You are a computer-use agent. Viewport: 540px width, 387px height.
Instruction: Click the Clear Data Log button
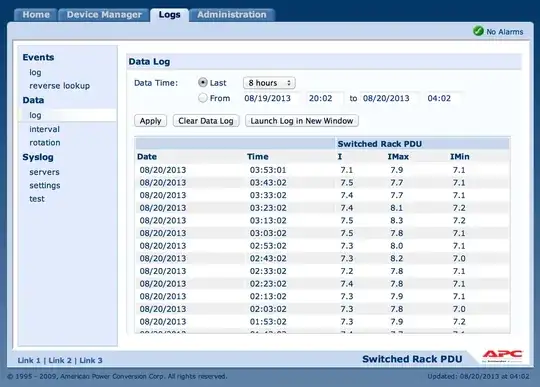coord(206,121)
